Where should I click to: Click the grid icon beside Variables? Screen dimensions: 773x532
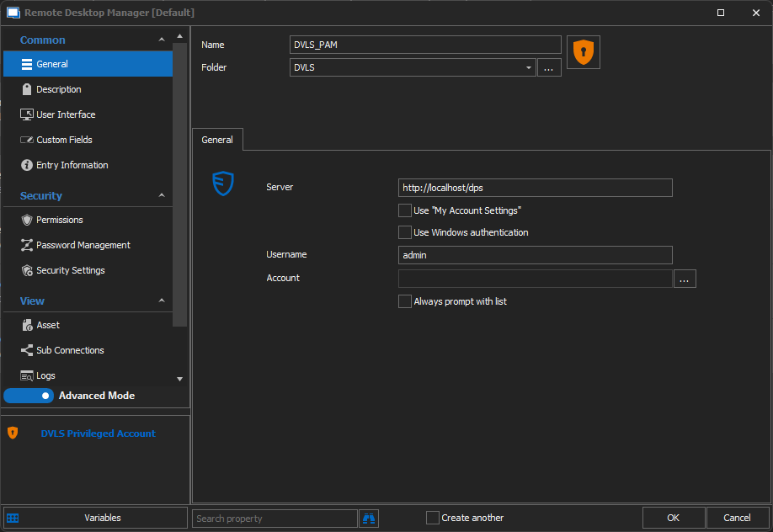click(13, 518)
